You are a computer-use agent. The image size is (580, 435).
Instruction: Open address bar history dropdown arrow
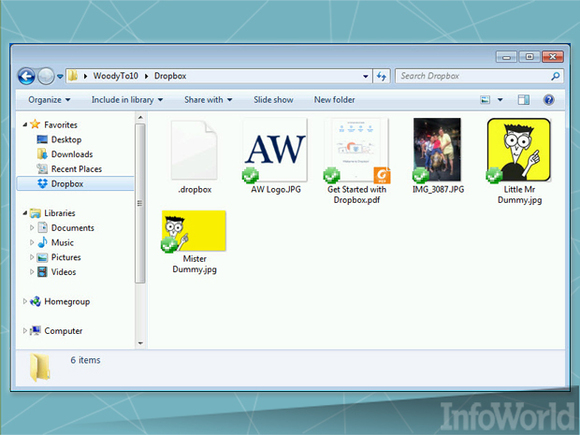(365, 77)
